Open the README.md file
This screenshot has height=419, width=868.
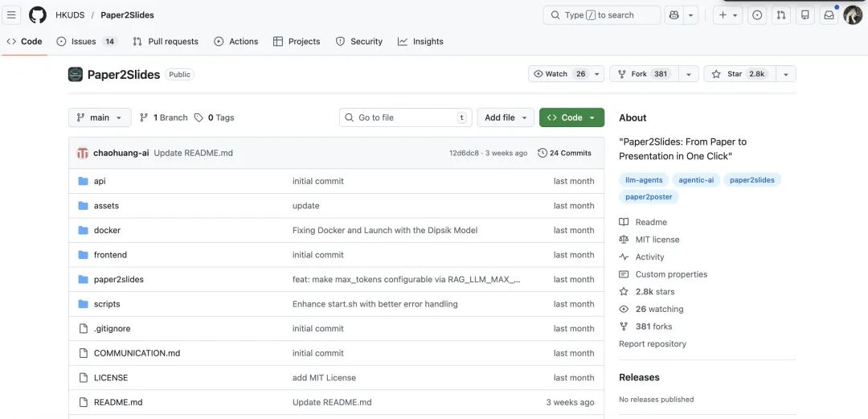(x=118, y=402)
